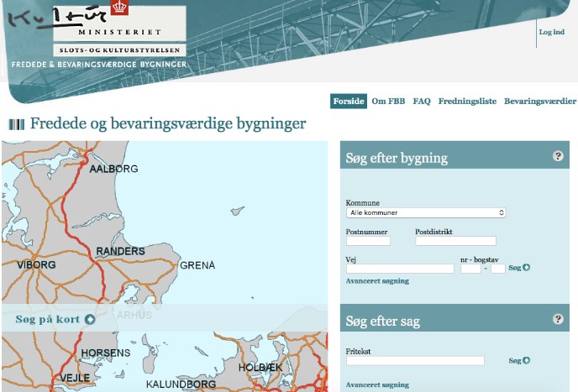The image size is (578, 392).
Task: Open the Om FBB menu item
Action: (x=388, y=101)
